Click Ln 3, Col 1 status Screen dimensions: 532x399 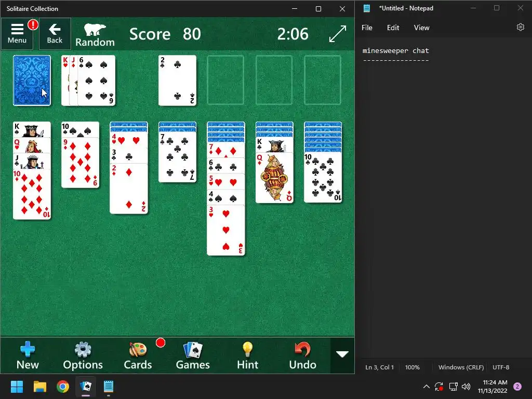click(x=379, y=367)
